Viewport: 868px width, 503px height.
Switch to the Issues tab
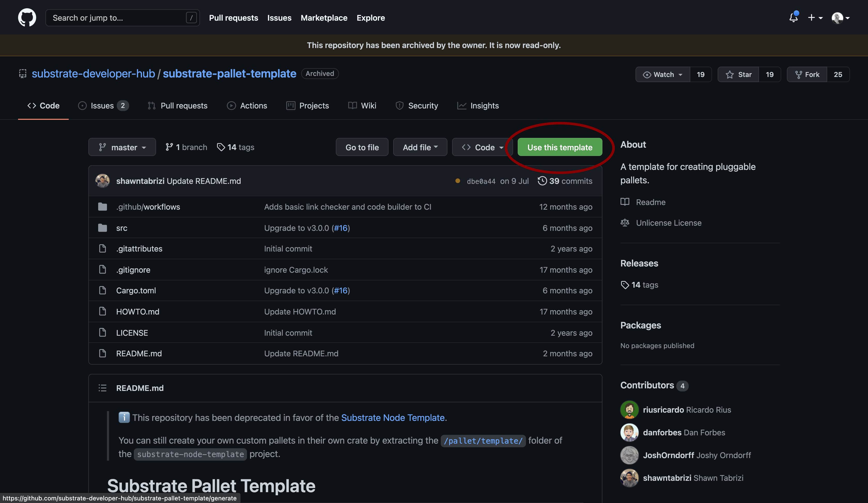pyautogui.click(x=102, y=106)
